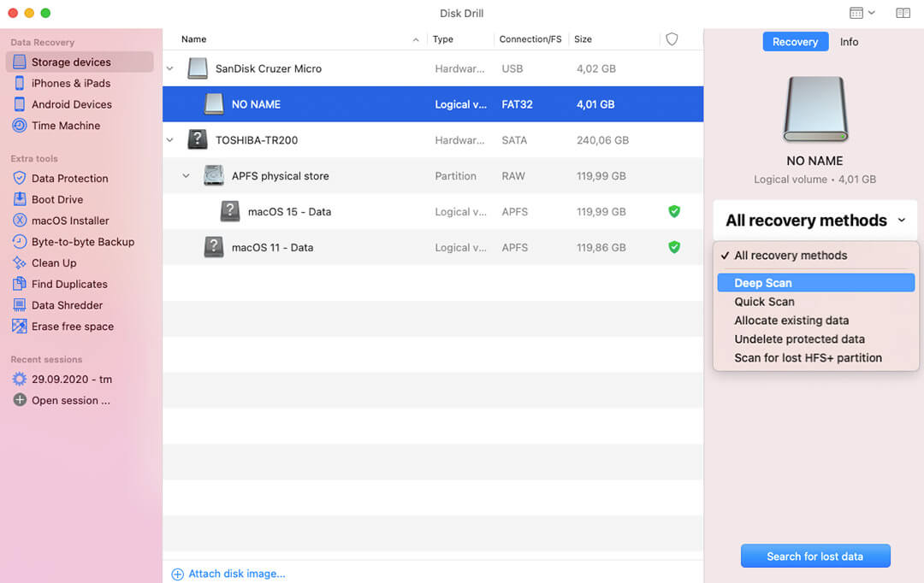924x583 pixels.
Task: Click the shield protection column header
Action: point(672,38)
